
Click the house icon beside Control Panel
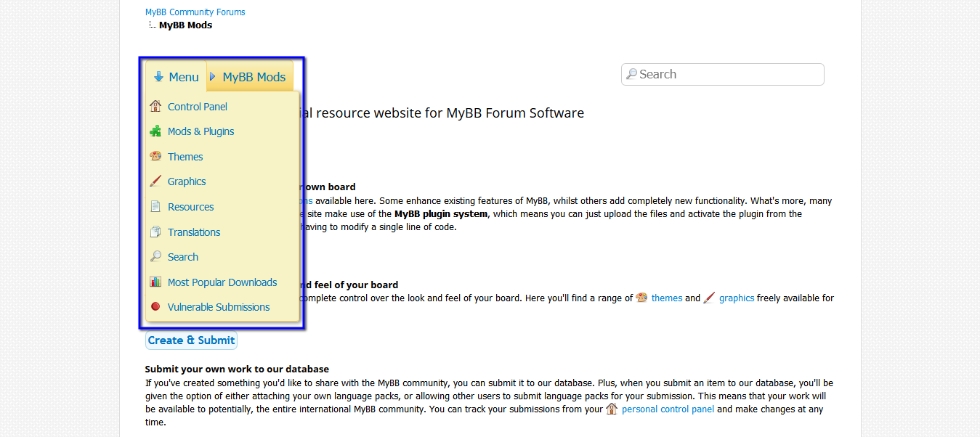pyautogui.click(x=155, y=107)
